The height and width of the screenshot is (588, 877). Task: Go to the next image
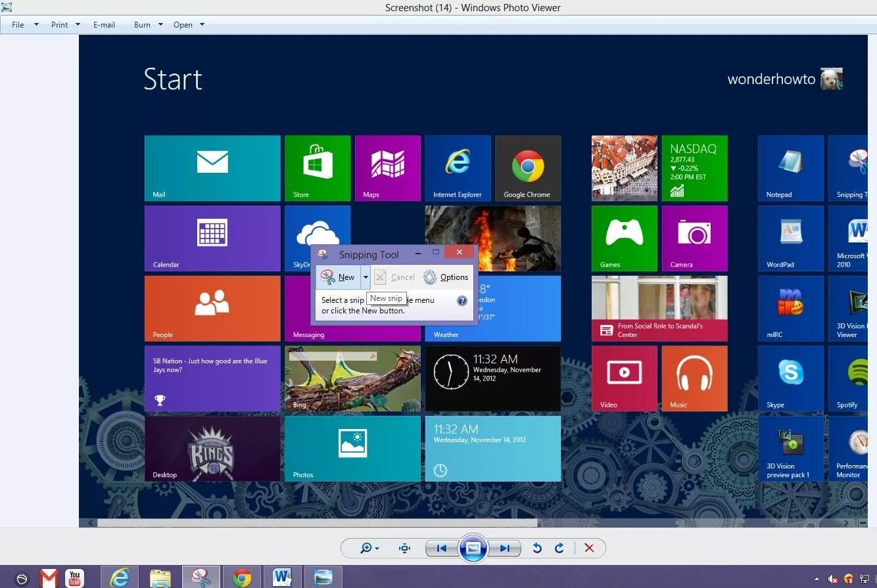click(x=506, y=548)
